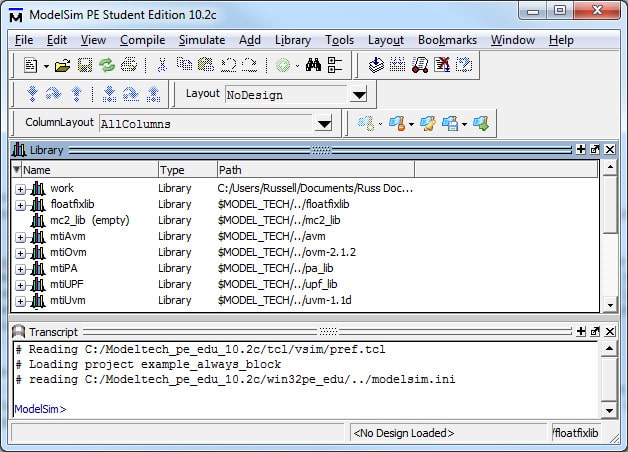Click the Simulate scroll icon

click(420, 64)
